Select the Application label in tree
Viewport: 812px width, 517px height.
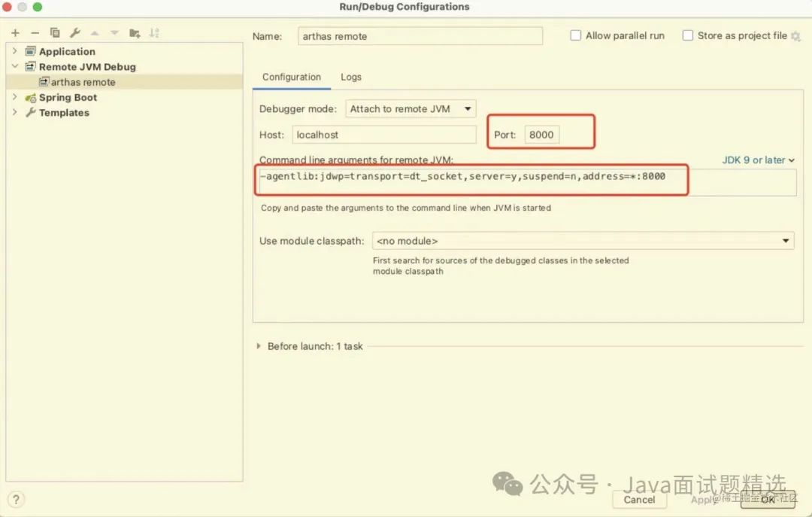(x=68, y=51)
